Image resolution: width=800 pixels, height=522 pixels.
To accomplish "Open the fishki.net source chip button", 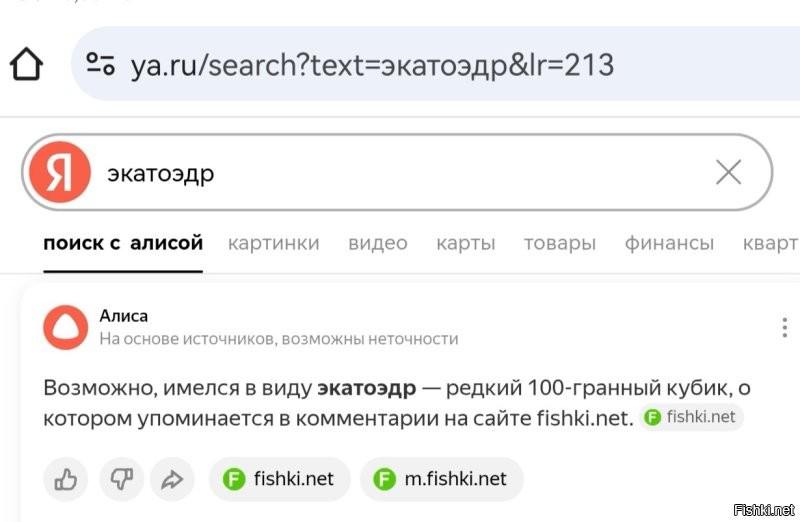I will point(279,479).
